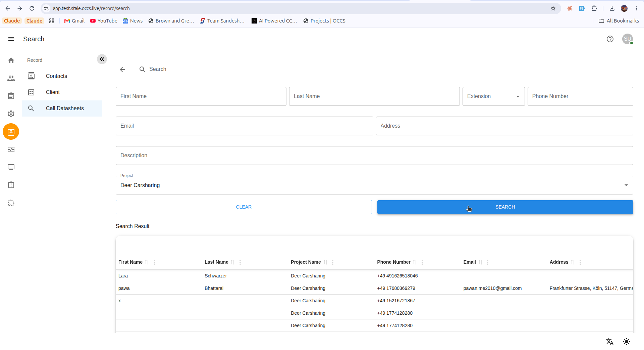Click phone number +49 15216721867
The width and height of the screenshot is (644, 350).
coord(396,301)
